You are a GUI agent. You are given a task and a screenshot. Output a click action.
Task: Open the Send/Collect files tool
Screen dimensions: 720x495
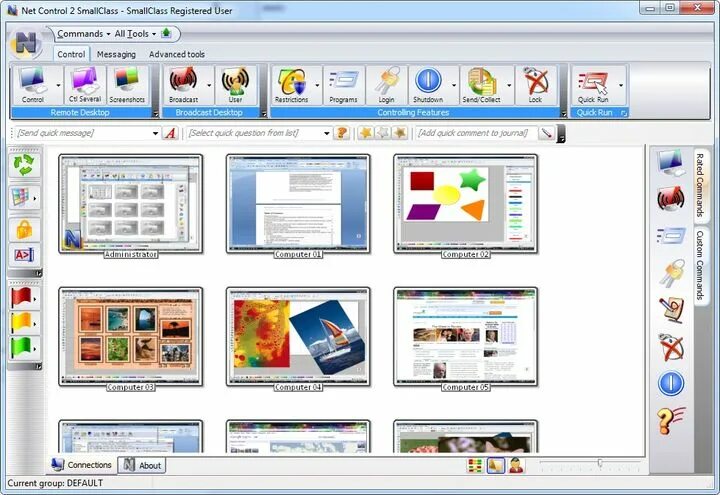(x=481, y=85)
